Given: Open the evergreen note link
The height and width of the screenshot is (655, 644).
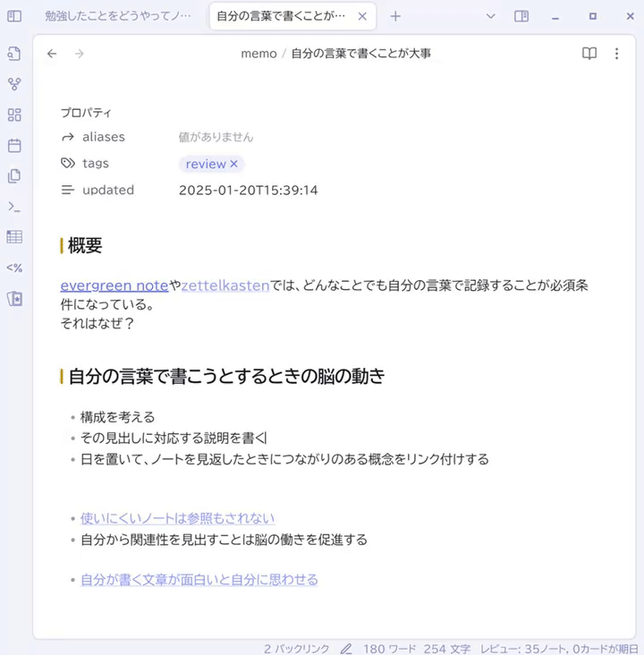Looking at the screenshot, I should (x=114, y=285).
